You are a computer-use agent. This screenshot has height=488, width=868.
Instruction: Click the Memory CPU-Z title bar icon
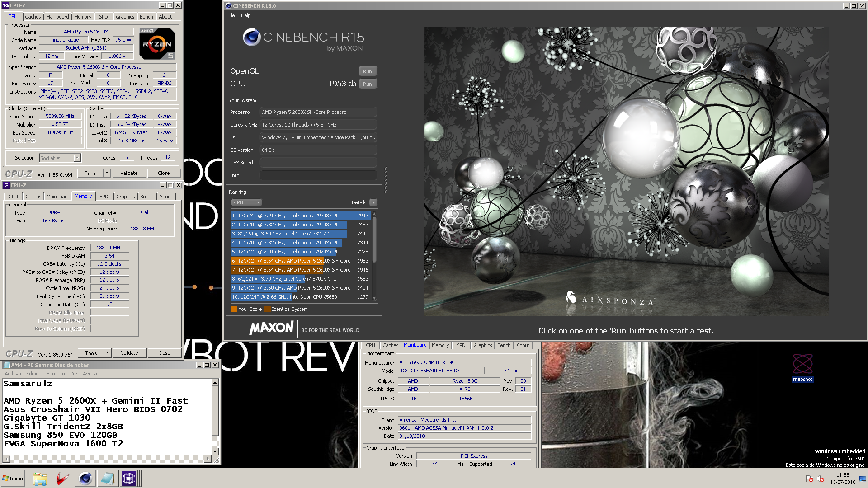tap(6, 185)
